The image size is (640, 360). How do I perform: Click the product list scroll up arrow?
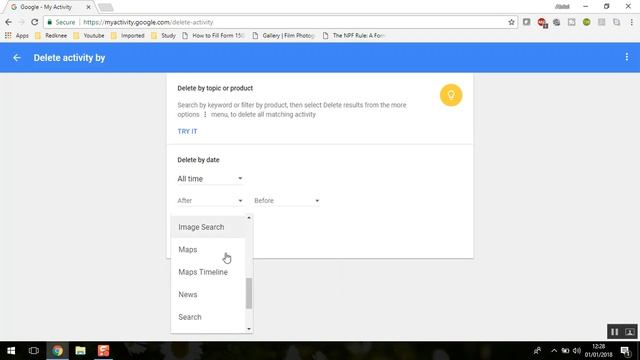click(249, 218)
